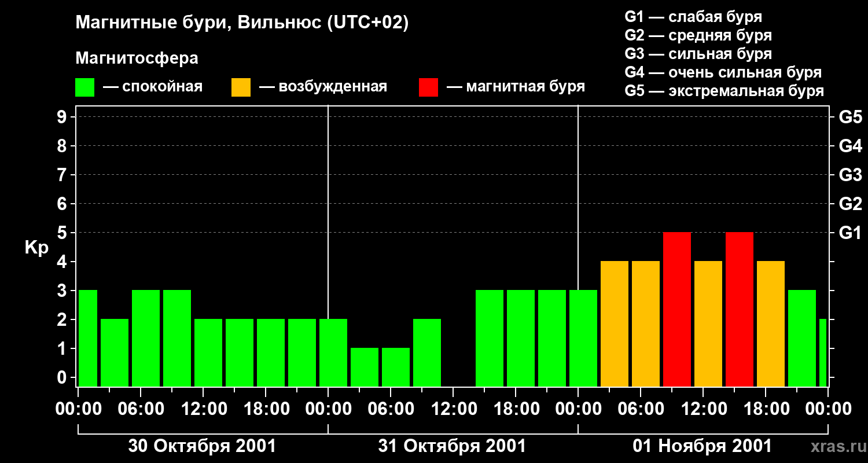868x463 pixels.
Task: Click the orange bar between the two red bars
Action: coord(708,324)
